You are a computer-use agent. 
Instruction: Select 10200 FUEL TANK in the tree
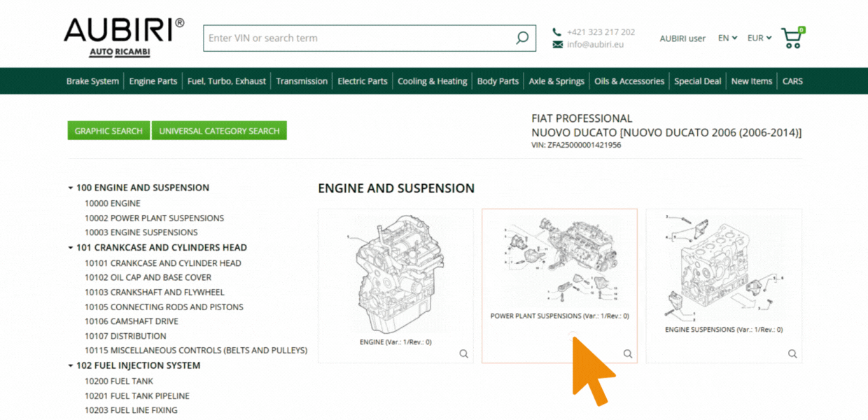(119, 381)
